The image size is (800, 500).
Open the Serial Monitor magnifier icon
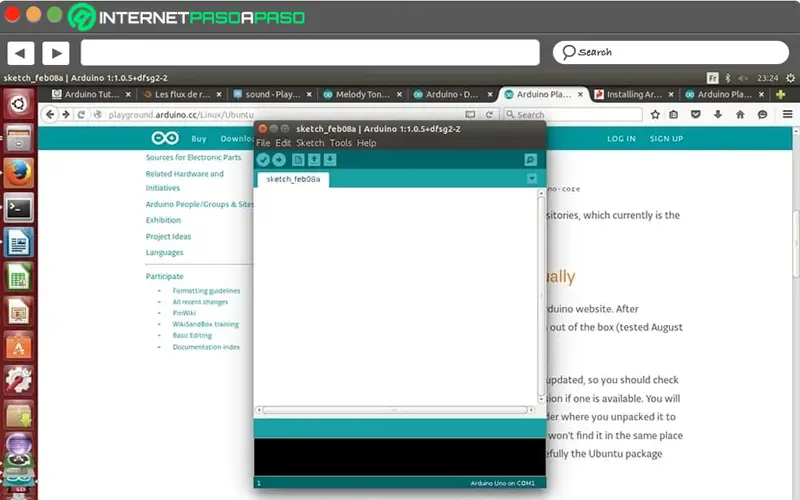coord(531,160)
